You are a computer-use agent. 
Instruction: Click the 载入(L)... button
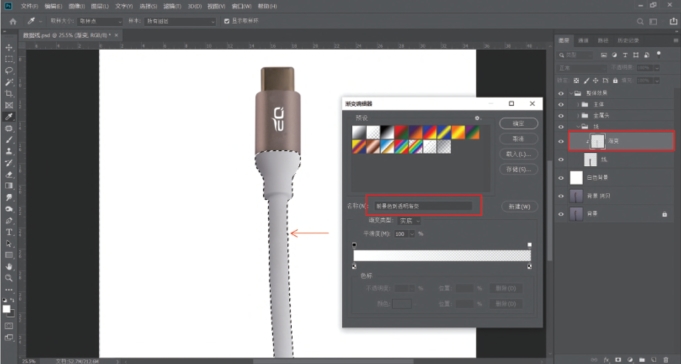click(x=519, y=154)
